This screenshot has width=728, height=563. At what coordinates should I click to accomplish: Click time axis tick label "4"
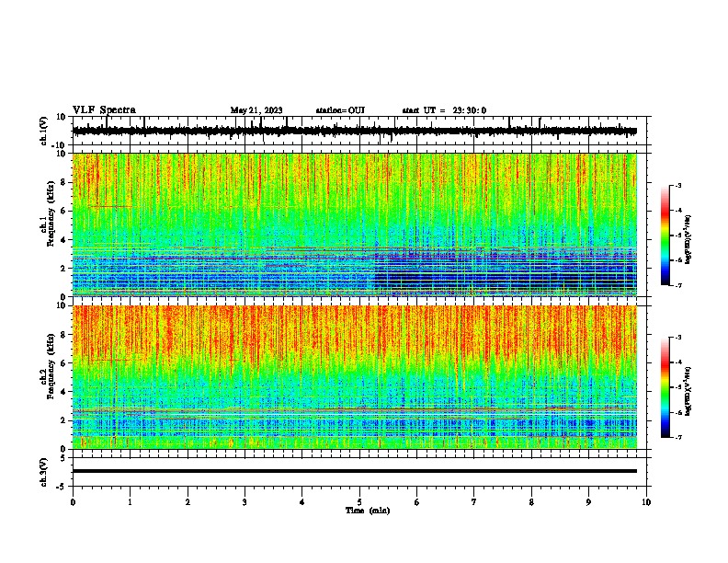click(x=302, y=502)
